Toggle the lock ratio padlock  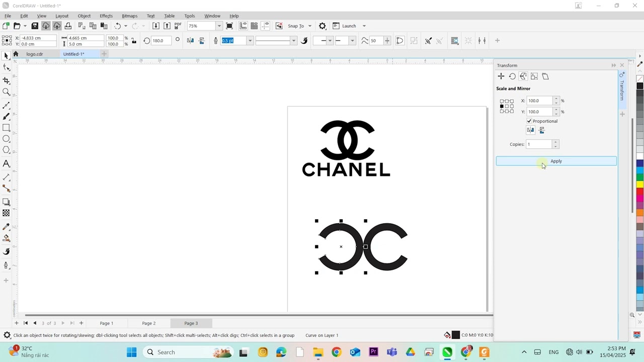pos(134,41)
